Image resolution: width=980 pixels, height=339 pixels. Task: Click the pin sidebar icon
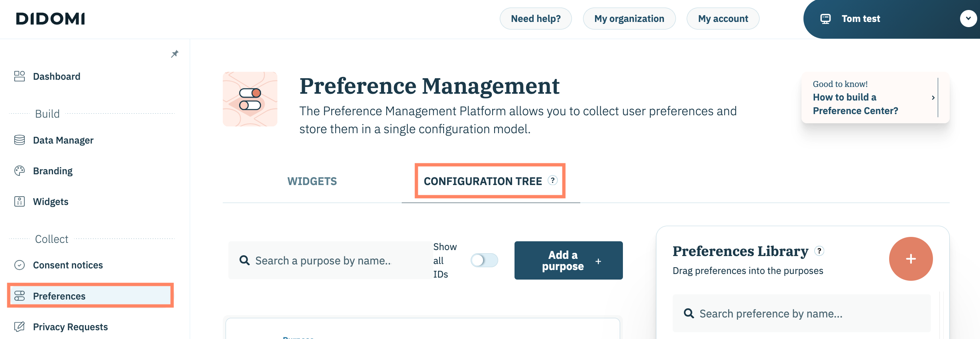pos(175,54)
